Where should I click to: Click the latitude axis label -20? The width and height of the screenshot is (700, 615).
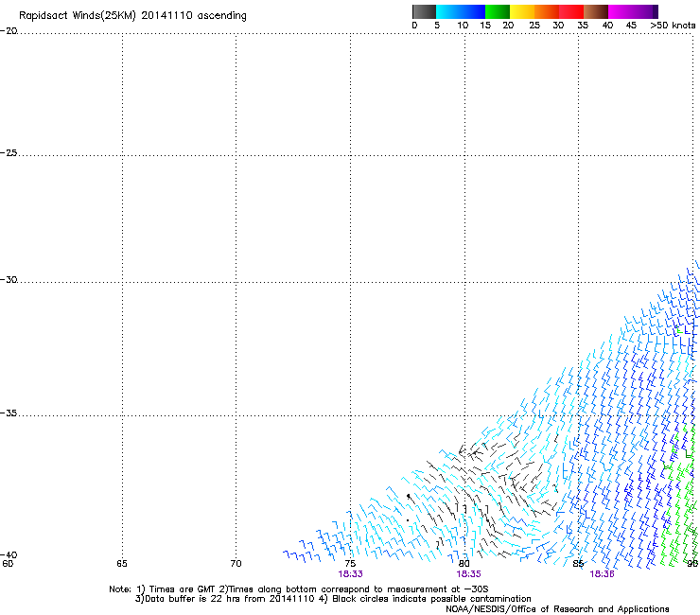pyautogui.click(x=9, y=31)
